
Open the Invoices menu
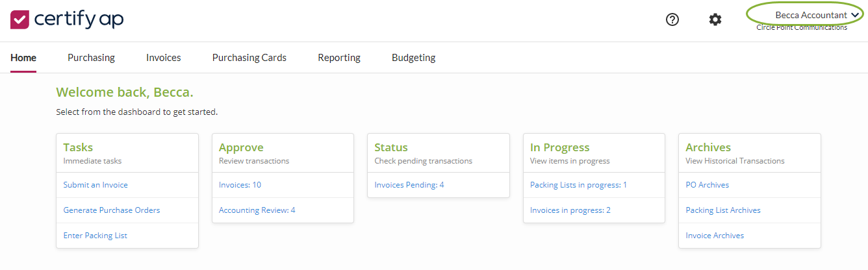coord(164,58)
